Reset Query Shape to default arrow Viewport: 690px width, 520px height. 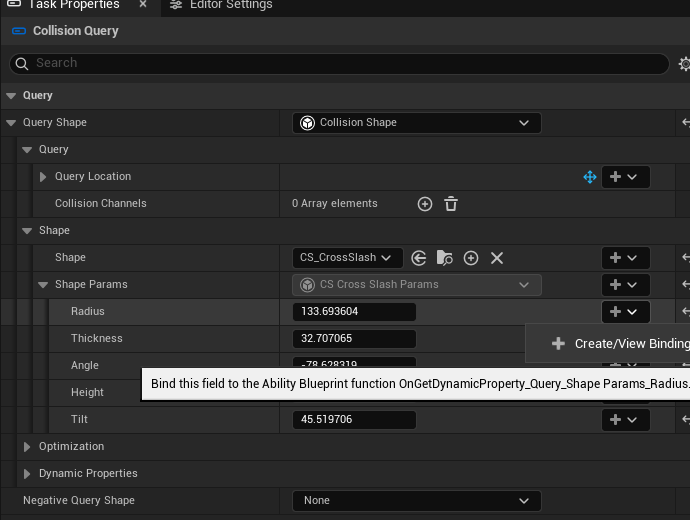(686, 122)
